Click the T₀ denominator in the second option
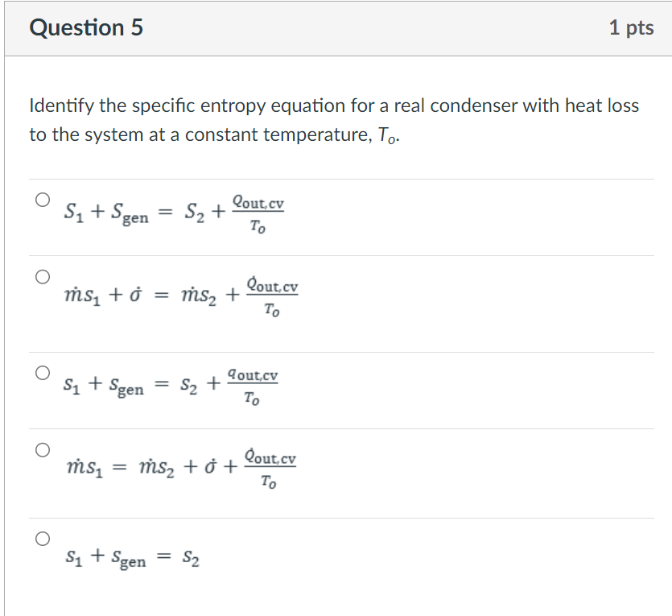The width and height of the screenshot is (672, 616). click(x=270, y=308)
